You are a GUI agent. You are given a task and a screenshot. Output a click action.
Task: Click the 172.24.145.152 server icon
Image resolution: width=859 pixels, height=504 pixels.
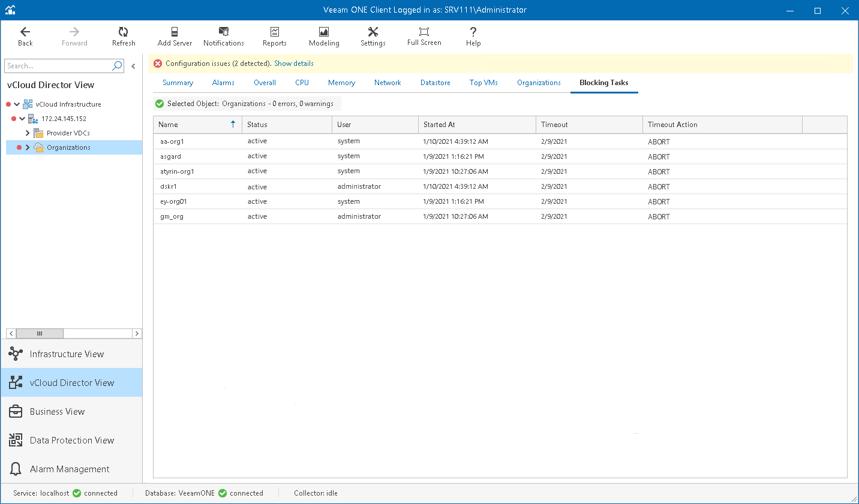[33, 119]
